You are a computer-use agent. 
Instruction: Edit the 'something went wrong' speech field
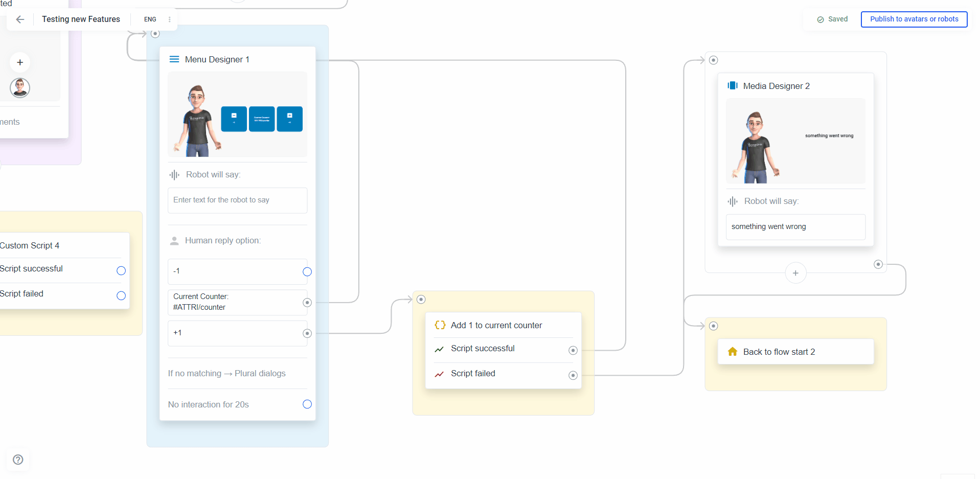tap(796, 226)
